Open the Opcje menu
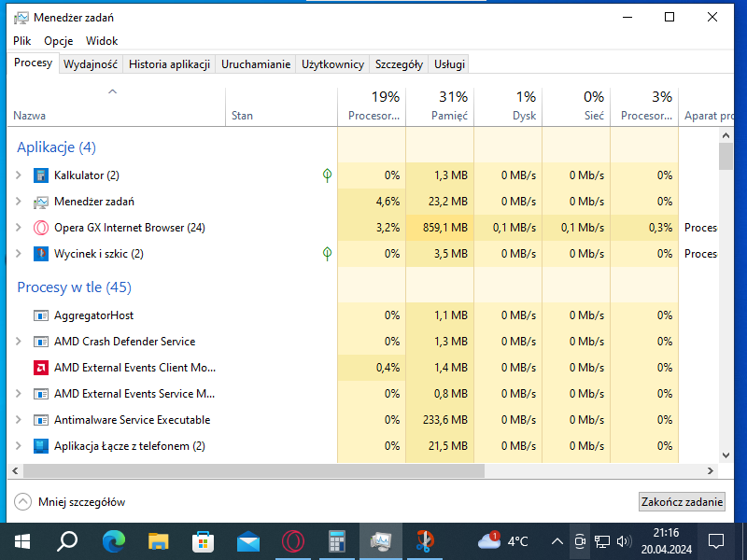Image resolution: width=747 pixels, height=560 pixels. pos(59,41)
